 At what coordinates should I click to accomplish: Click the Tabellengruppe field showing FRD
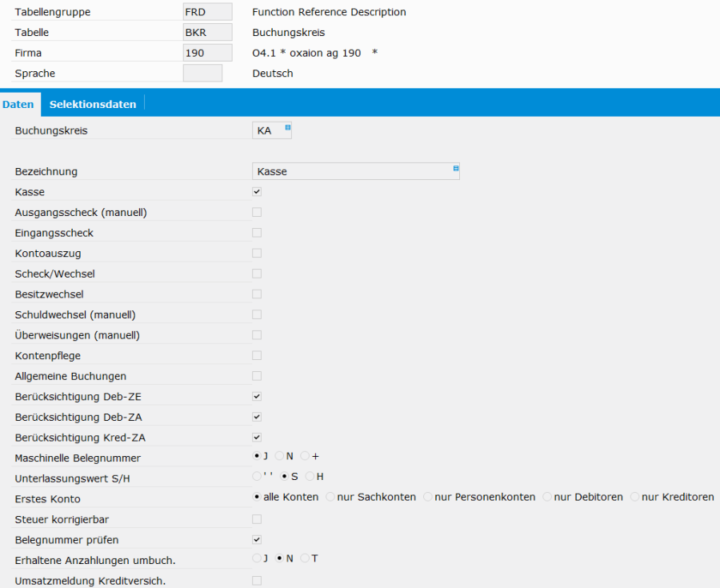coord(207,12)
